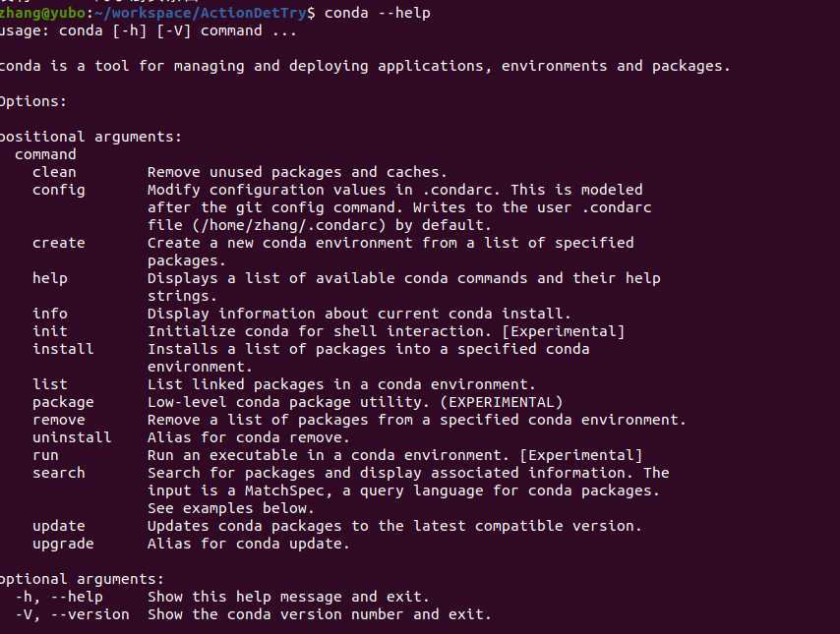
Task: Click the 'list' command entry
Action: click(50, 384)
